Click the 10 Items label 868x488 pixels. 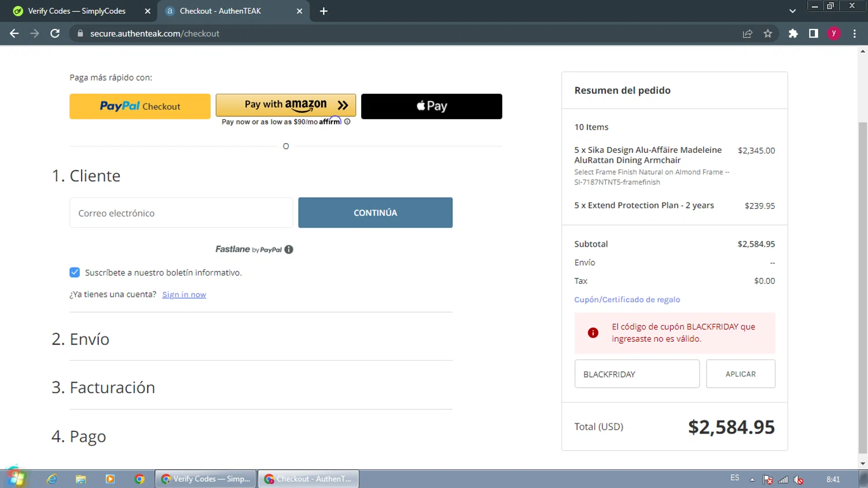coord(591,127)
